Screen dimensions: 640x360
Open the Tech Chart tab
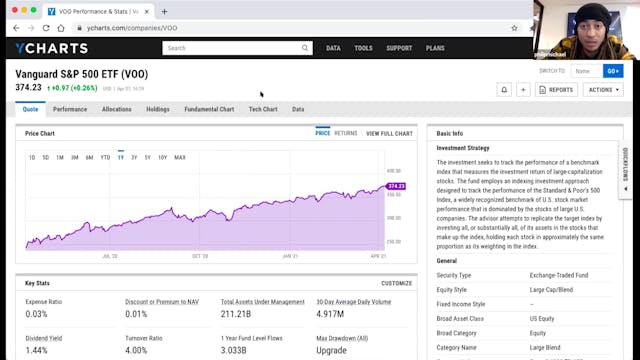[263, 109]
